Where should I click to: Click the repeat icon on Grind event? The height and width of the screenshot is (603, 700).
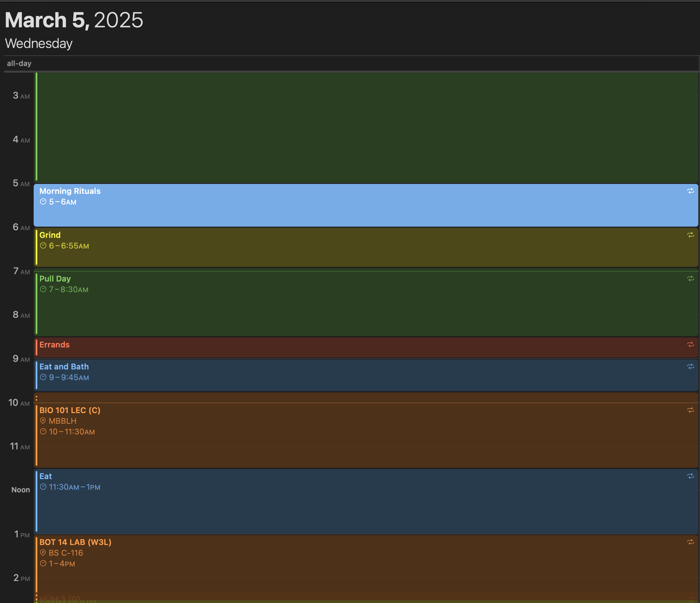tap(690, 235)
